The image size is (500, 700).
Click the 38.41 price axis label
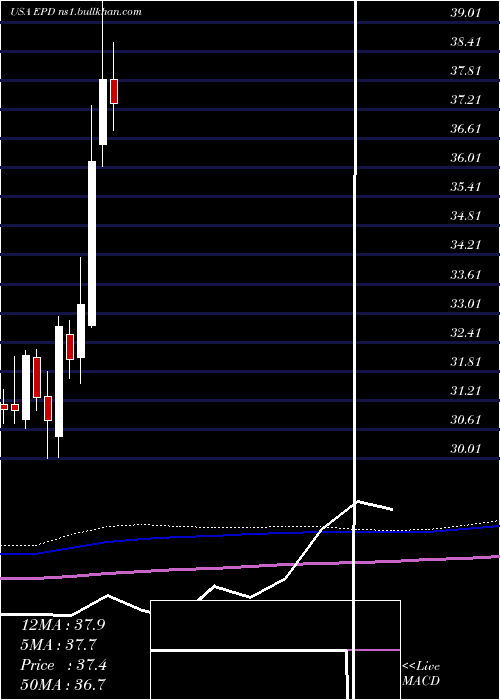pos(466,42)
